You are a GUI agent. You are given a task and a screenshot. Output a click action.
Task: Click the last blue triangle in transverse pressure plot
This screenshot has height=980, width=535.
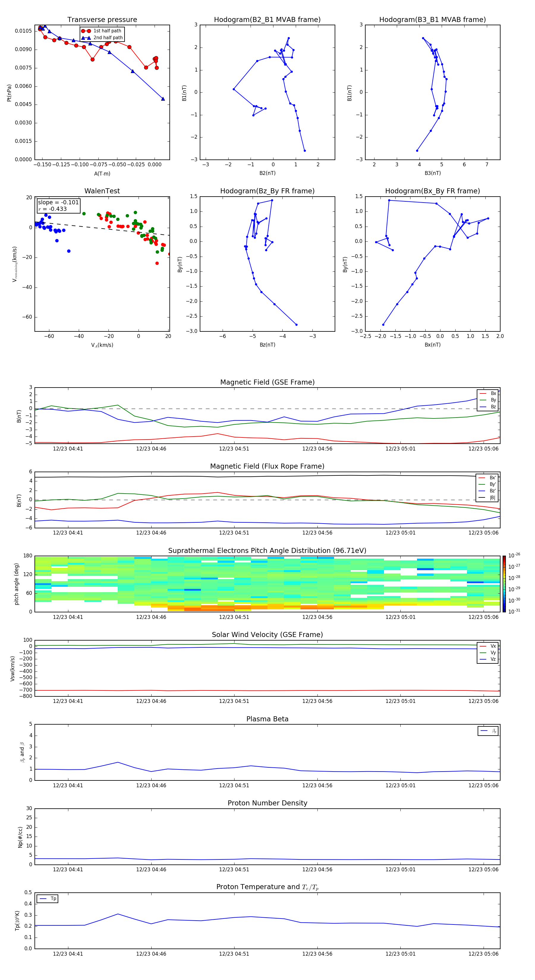point(163,99)
